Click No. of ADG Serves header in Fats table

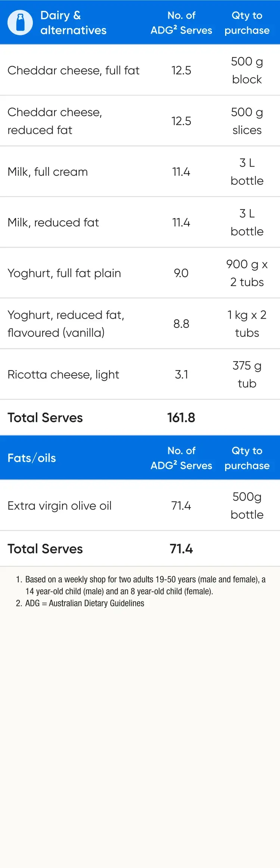181,458
